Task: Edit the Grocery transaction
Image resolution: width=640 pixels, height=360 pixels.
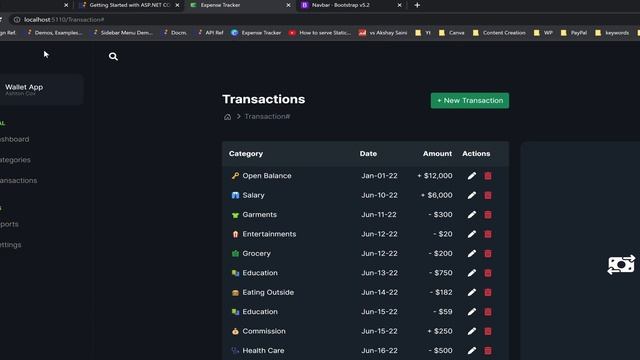Action: (471, 253)
